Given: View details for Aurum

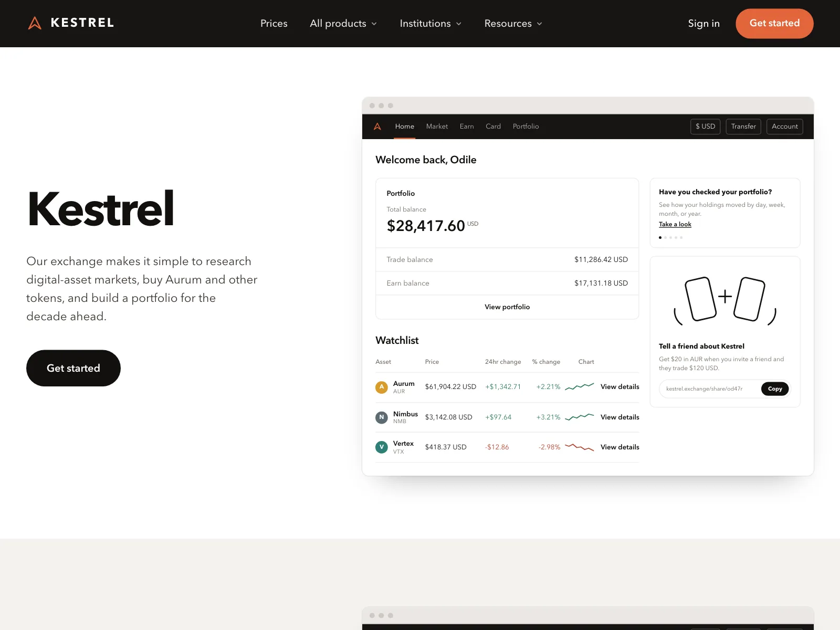Looking at the screenshot, I should pyautogui.click(x=620, y=387).
